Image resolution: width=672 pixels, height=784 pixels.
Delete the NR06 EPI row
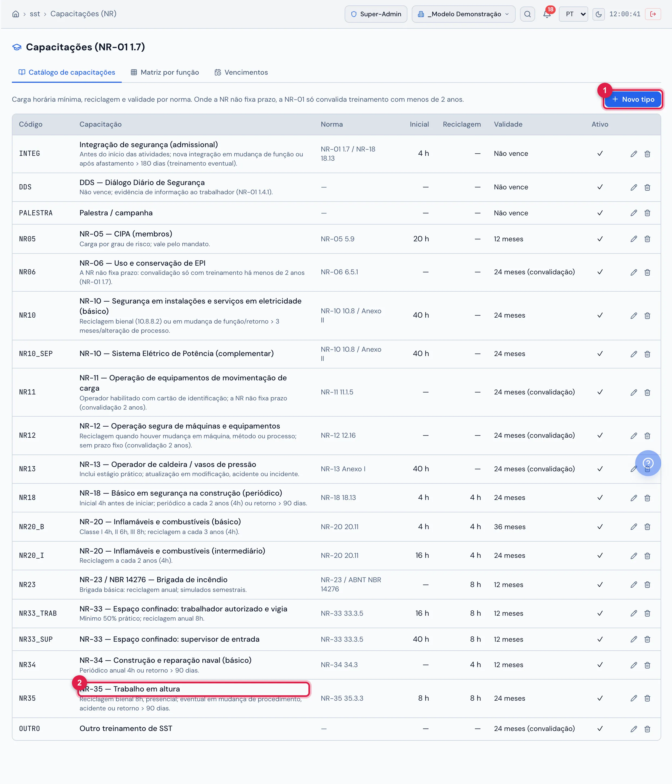pyautogui.click(x=647, y=272)
